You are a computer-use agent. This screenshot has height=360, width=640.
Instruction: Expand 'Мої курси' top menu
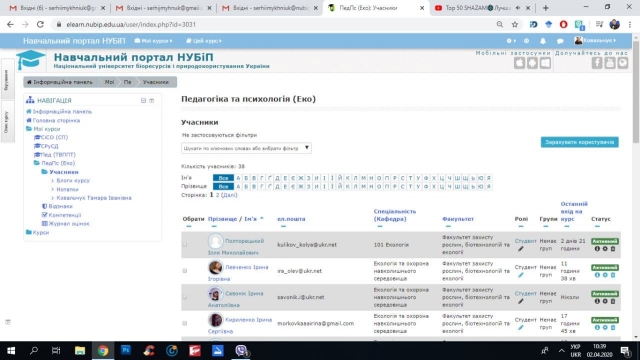point(153,41)
